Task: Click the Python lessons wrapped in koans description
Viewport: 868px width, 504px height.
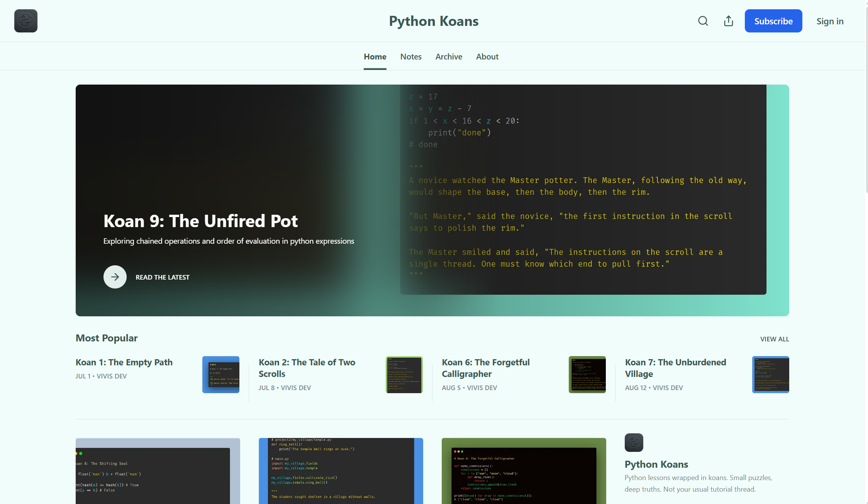Action: click(698, 484)
